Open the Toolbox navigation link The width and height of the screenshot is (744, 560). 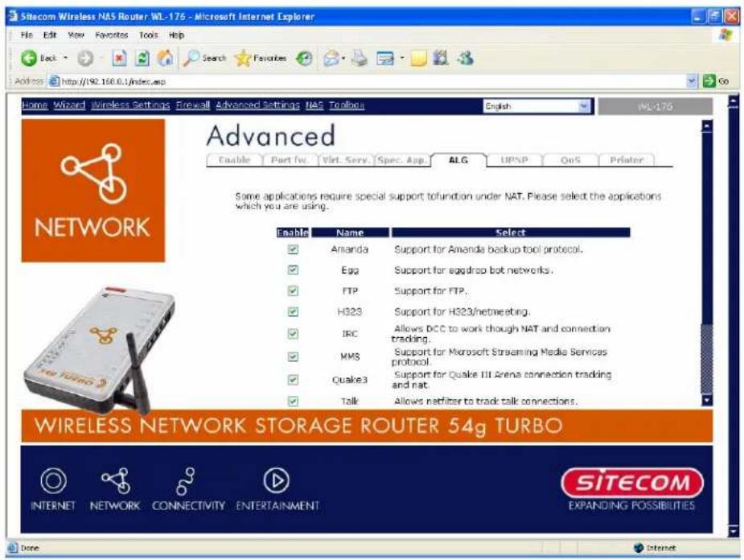(x=347, y=105)
